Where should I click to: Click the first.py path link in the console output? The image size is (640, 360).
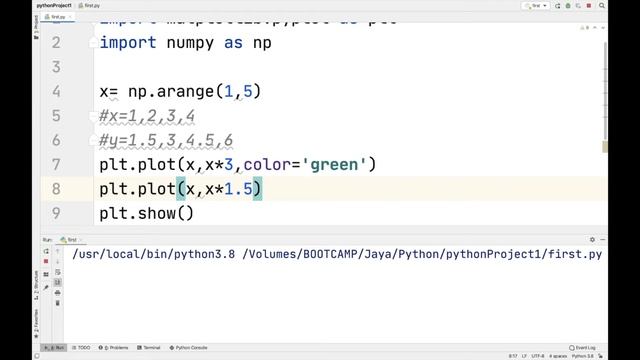click(422, 254)
